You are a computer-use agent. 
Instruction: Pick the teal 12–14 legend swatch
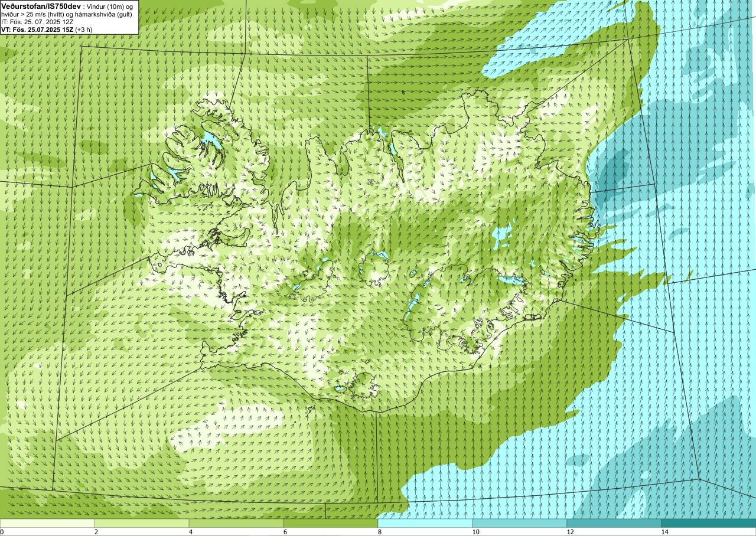pyautogui.click(x=614, y=523)
